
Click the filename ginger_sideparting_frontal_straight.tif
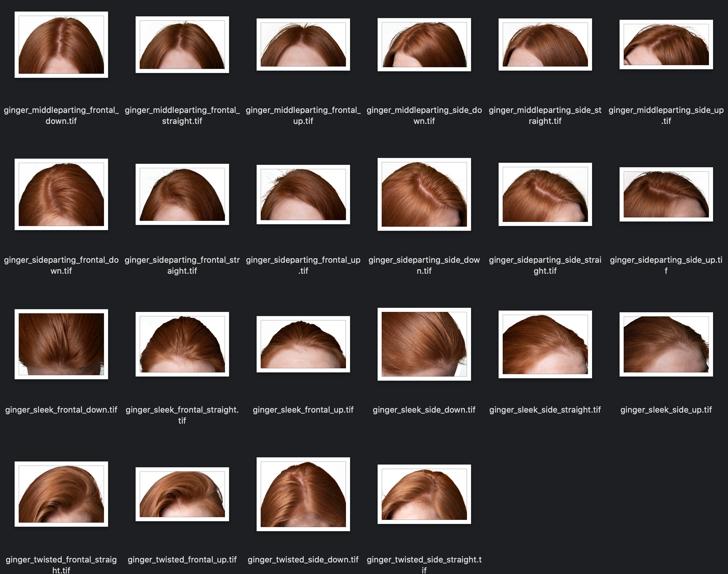[182, 265]
